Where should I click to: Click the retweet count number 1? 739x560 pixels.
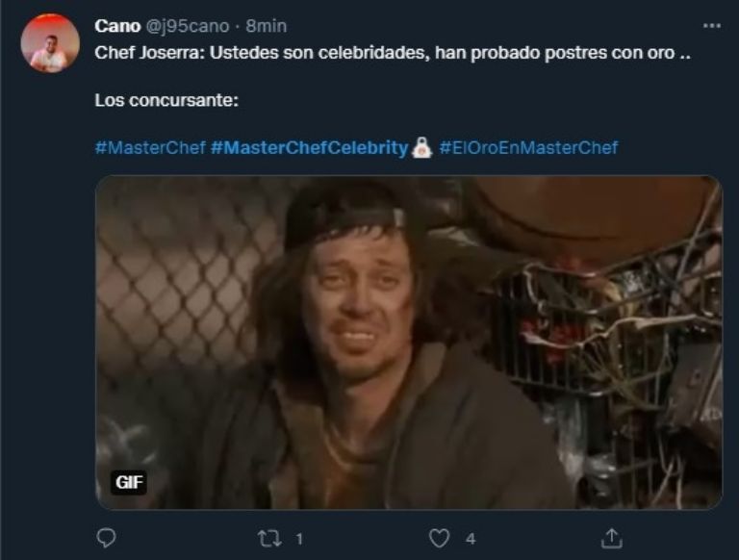[299, 539]
